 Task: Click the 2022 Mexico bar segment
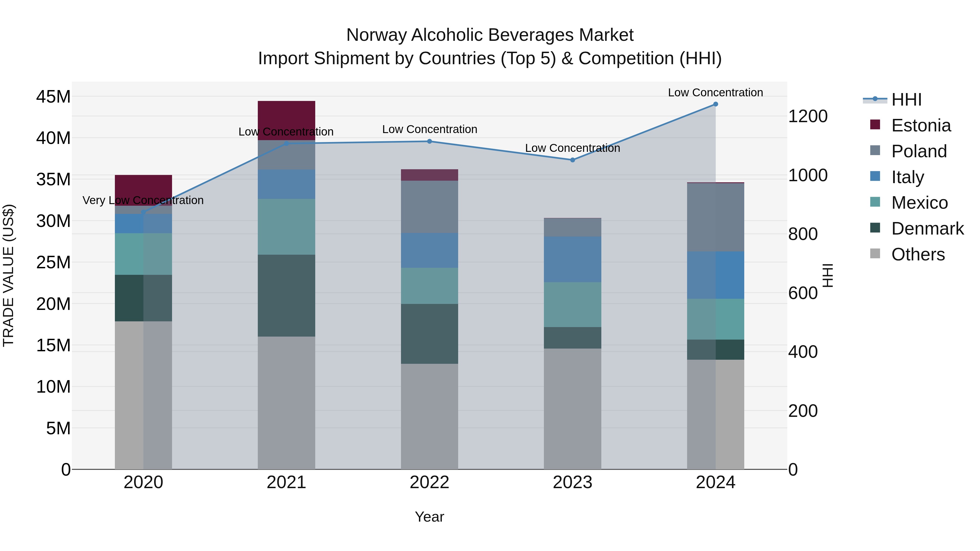click(x=430, y=286)
